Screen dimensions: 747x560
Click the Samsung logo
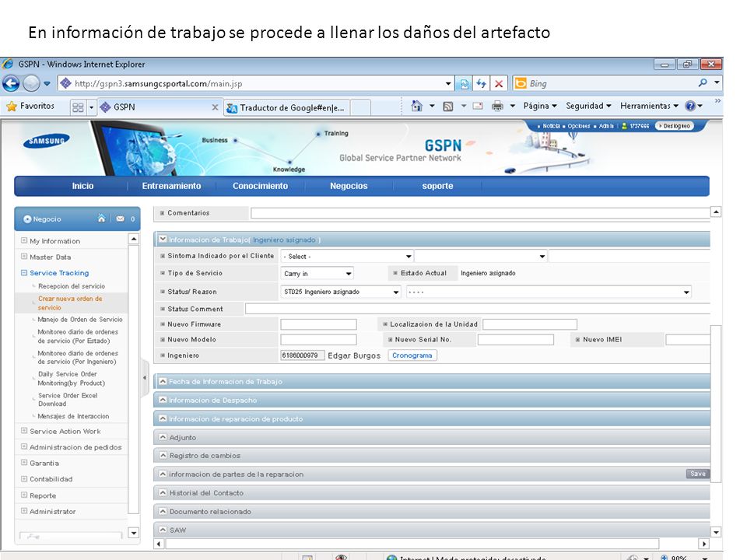46,141
